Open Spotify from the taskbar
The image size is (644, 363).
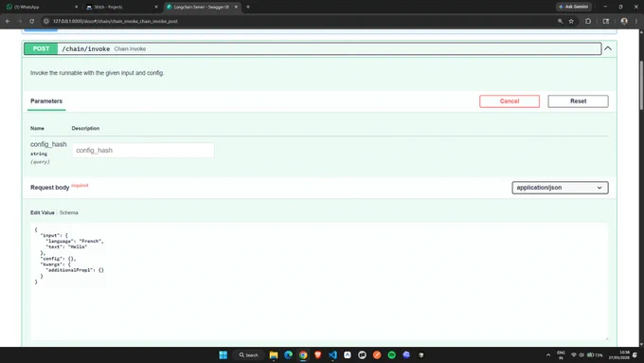(x=392, y=354)
